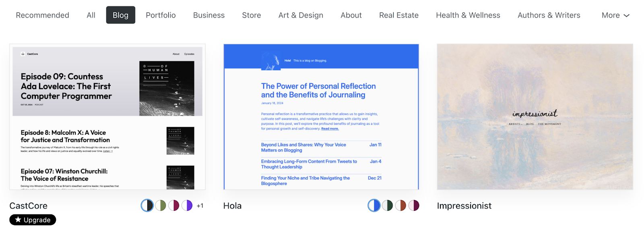Click the star icon on Upgrade badge

tap(18, 220)
